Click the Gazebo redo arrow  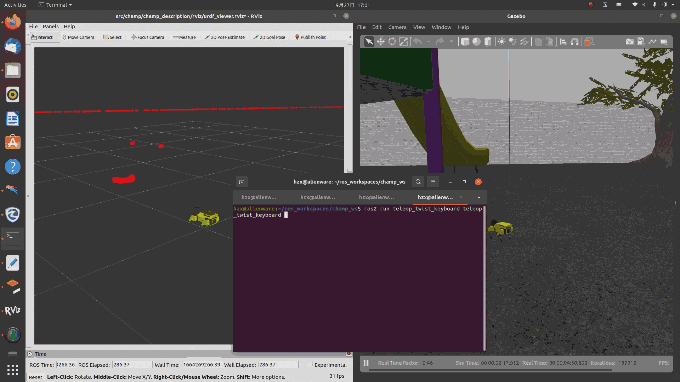pyautogui.click(x=440, y=42)
